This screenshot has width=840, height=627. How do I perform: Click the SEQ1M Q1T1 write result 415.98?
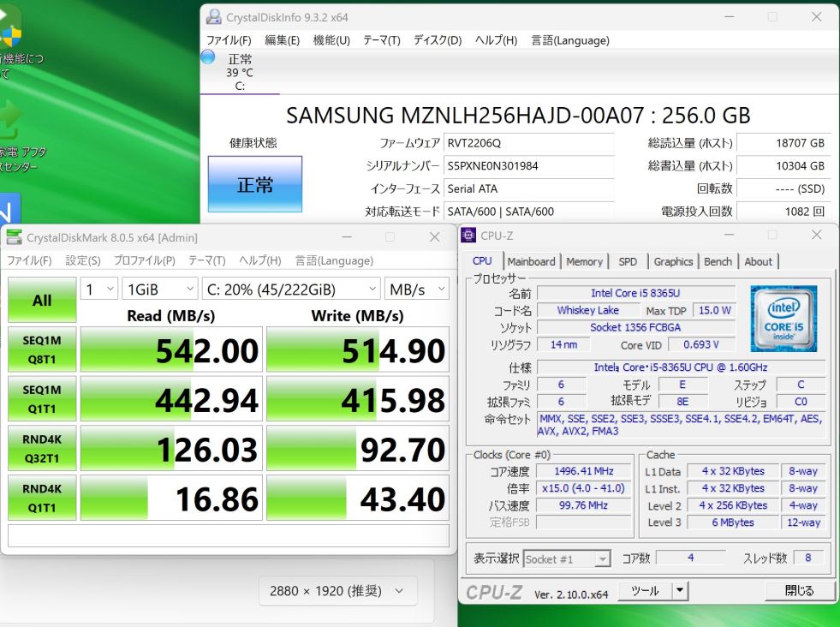pyautogui.click(x=358, y=399)
